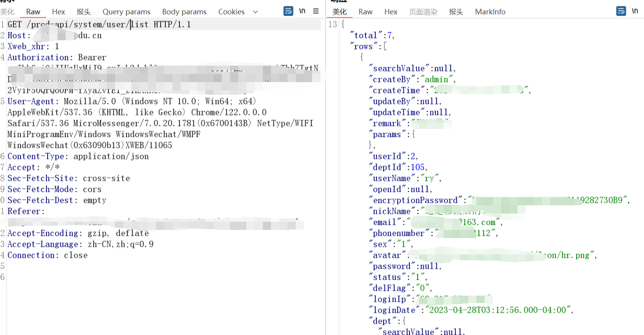Select the response 美化 tab

339,12
